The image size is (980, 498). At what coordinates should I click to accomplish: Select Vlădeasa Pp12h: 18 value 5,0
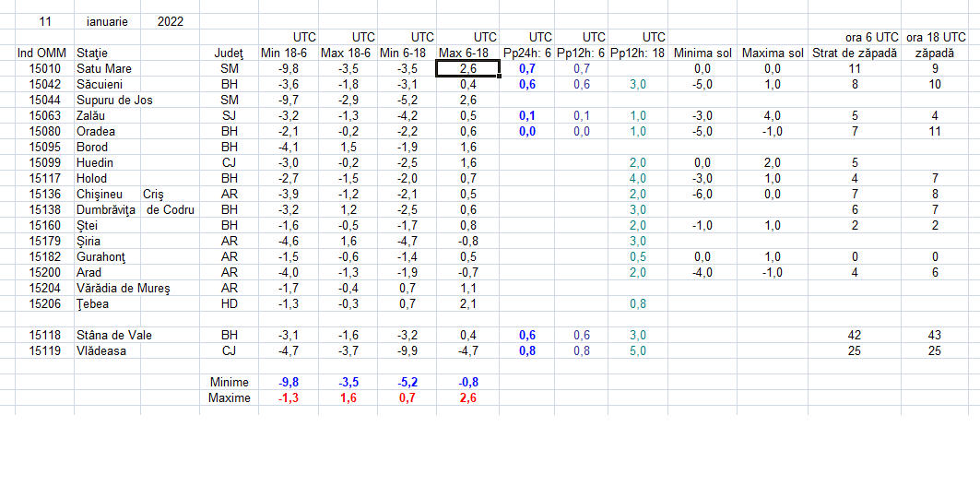(637, 351)
